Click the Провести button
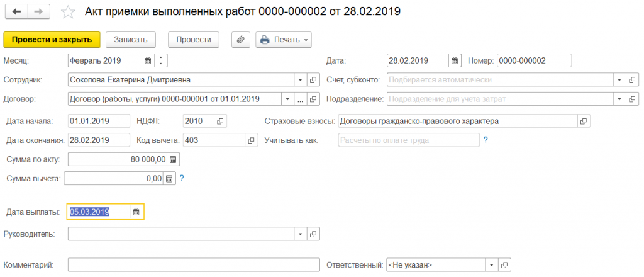Image resolution: width=644 pixels, height=277 pixels. pyautogui.click(x=193, y=39)
